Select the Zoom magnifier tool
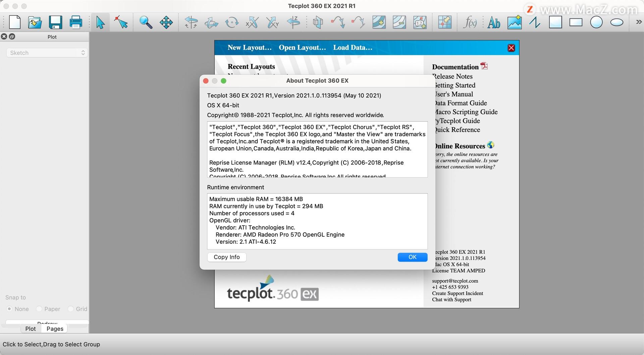The image size is (644, 355). coord(146,22)
